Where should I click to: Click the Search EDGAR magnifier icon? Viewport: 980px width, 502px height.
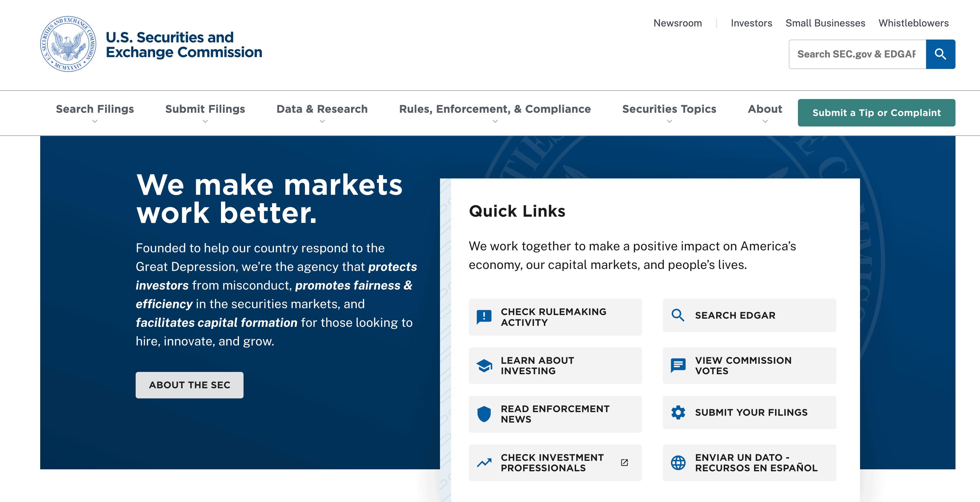(678, 315)
